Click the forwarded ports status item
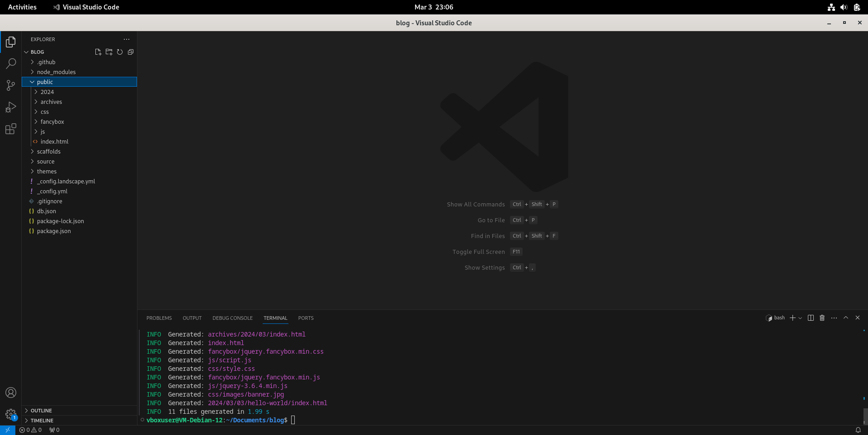868x435 pixels. (x=54, y=430)
